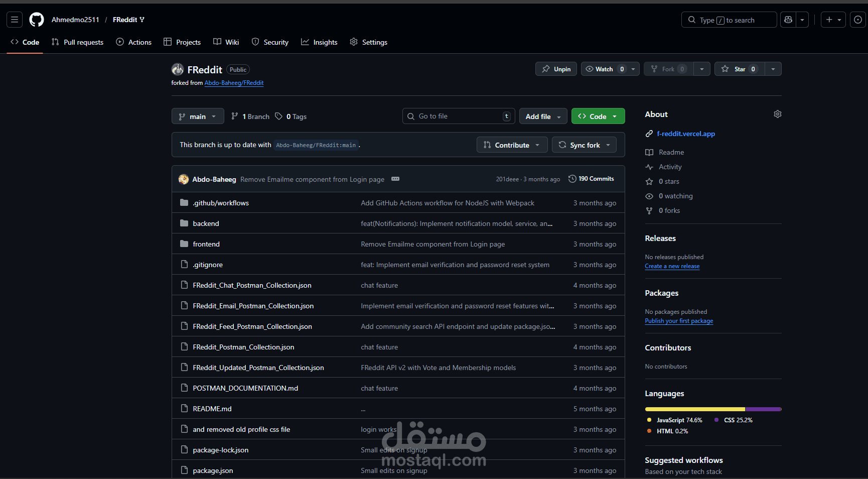
Task: Unpin the FReddit repository
Action: [x=556, y=69]
